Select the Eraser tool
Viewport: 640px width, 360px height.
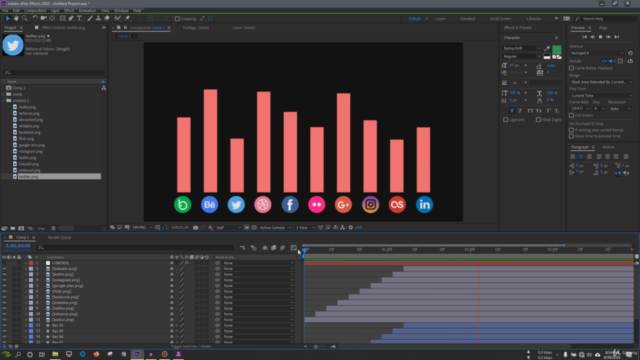click(107, 18)
